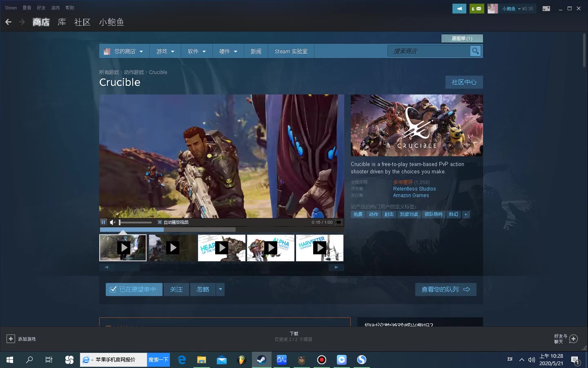Click the 所有游戏 breadcrumb link
Viewport: 588px width, 368px height.
tap(109, 72)
